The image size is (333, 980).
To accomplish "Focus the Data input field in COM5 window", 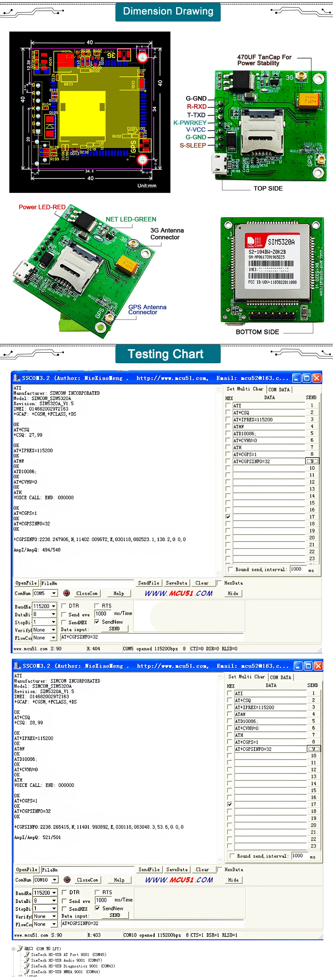I will click(x=152, y=637).
